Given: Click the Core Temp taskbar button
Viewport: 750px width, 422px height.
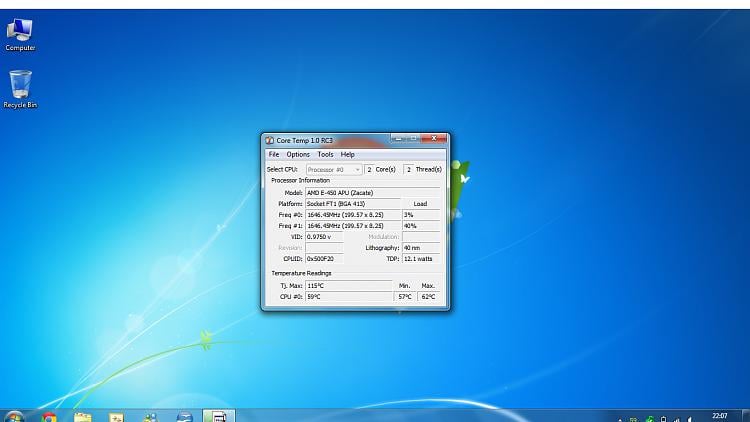Looking at the screenshot, I should 219,416.
